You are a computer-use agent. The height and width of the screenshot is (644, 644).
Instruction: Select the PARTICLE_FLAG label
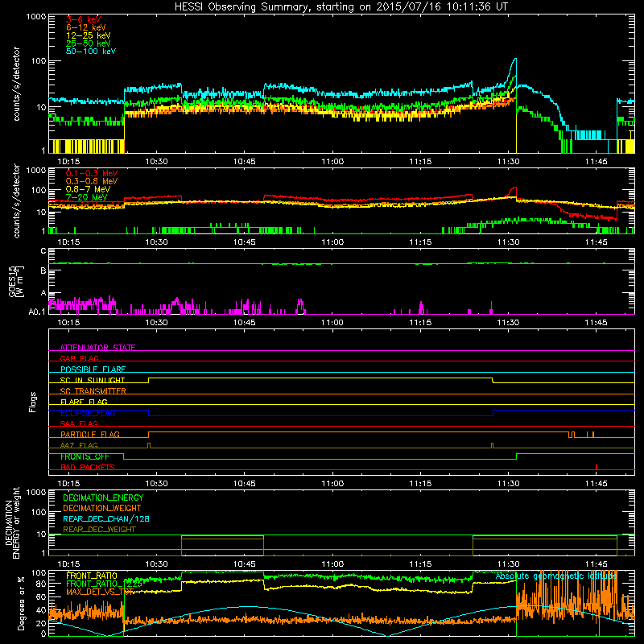[90, 435]
